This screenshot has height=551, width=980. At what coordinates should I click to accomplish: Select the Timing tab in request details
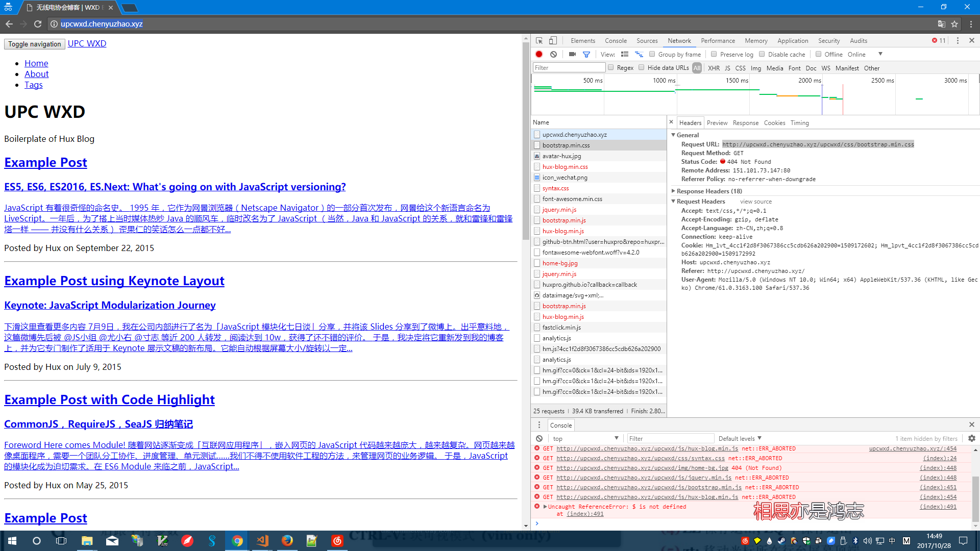[799, 123]
